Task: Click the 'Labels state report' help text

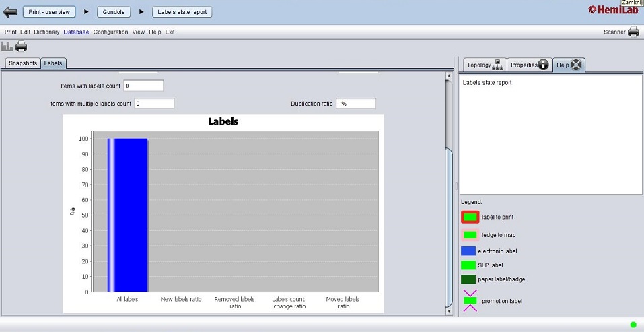Action: 487,83
